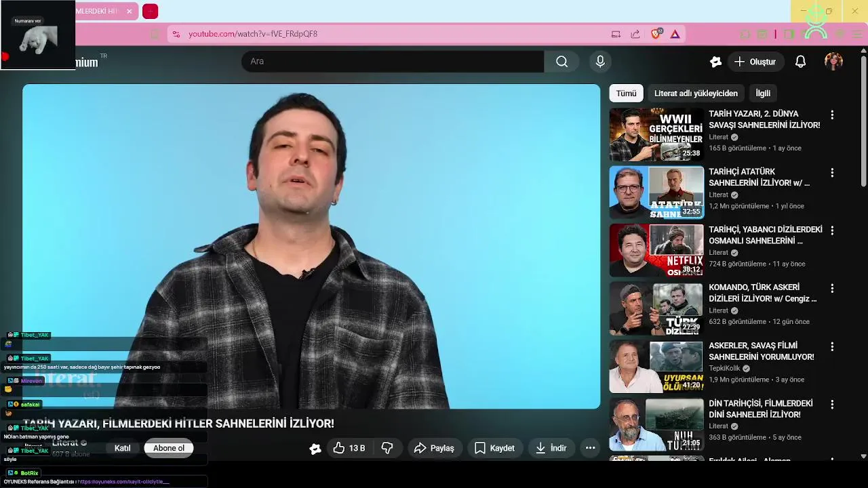
Task: Open Atatürk Sahneleri thumbnail 32:55
Action: [x=656, y=192]
